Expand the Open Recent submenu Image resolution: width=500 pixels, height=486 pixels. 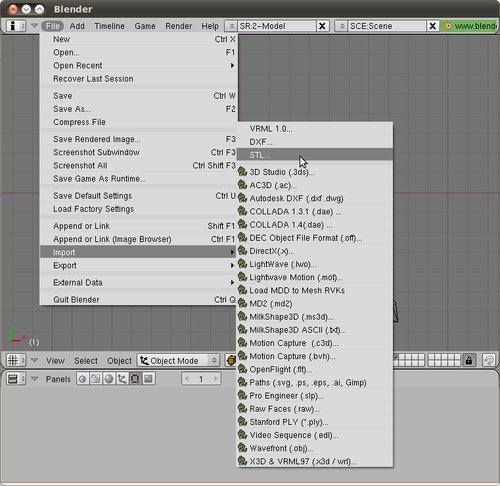[x=138, y=66]
